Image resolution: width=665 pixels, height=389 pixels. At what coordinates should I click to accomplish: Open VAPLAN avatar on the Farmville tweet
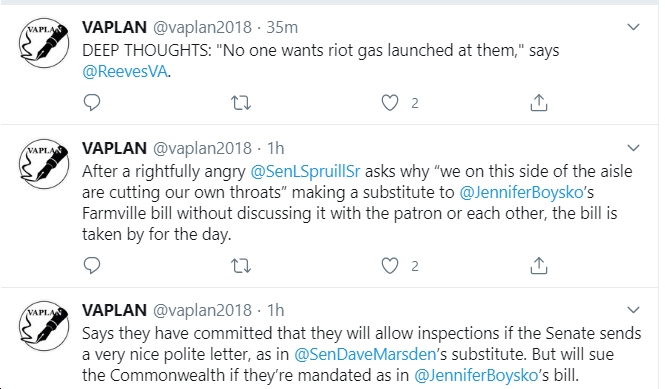44,164
